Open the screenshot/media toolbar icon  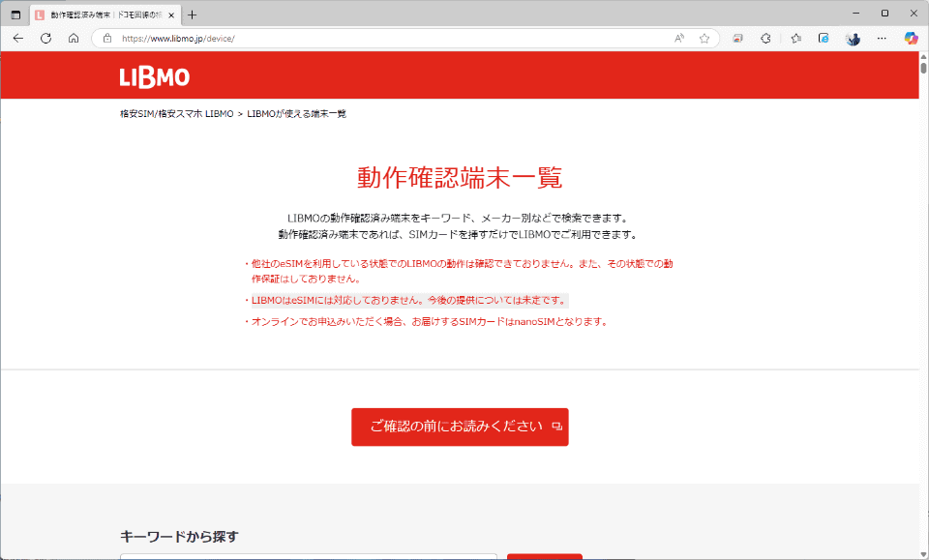point(737,39)
